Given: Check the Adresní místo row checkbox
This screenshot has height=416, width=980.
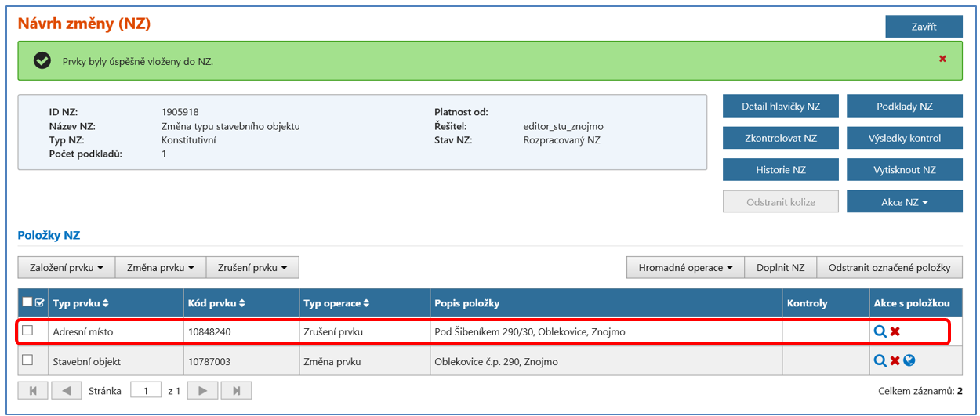Looking at the screenshot, I should coord(27,331).
